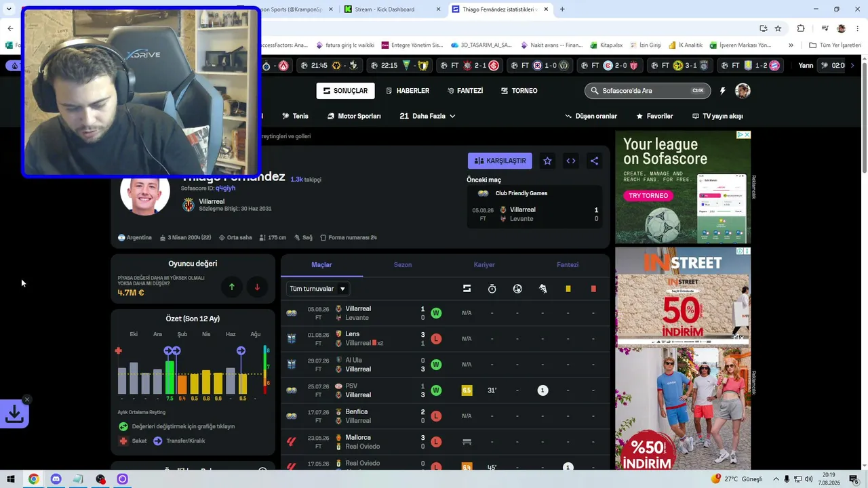Open the Chrome extensions puzzle icon
The height and width of the screenshot is (488, 868).
[x=801, y=28]
